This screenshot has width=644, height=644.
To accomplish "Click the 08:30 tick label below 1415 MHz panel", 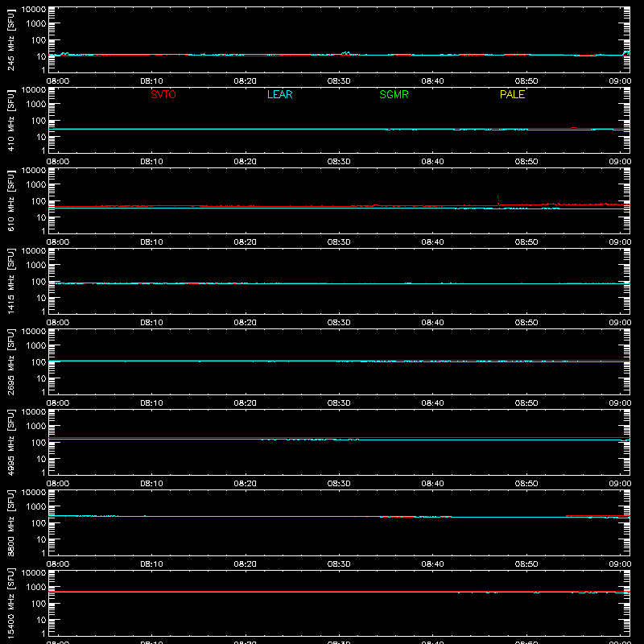I will point(339,323).
